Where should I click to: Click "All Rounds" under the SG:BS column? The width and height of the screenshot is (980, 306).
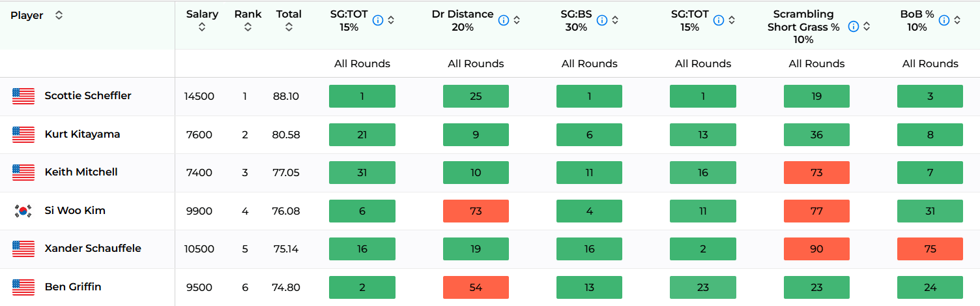tap(589, 64)
